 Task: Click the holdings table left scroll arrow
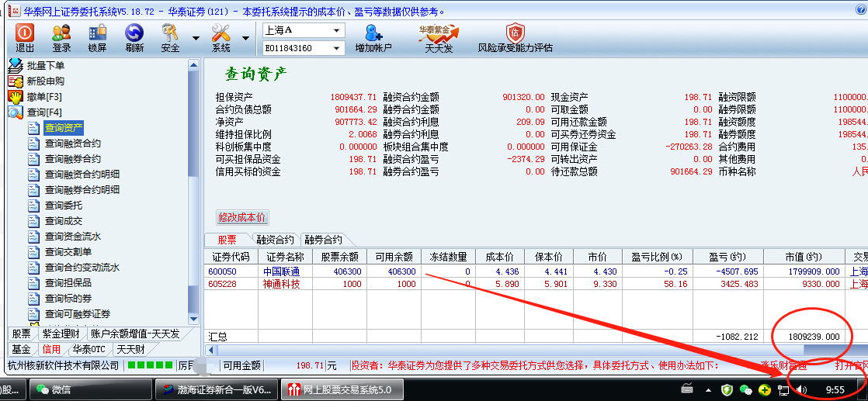click(x=211, y=350)
